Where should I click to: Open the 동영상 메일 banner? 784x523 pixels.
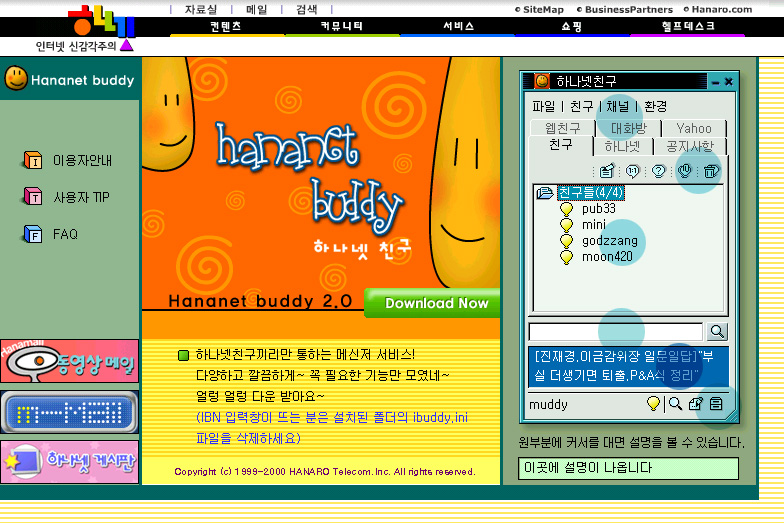click(x=70, y=362)
